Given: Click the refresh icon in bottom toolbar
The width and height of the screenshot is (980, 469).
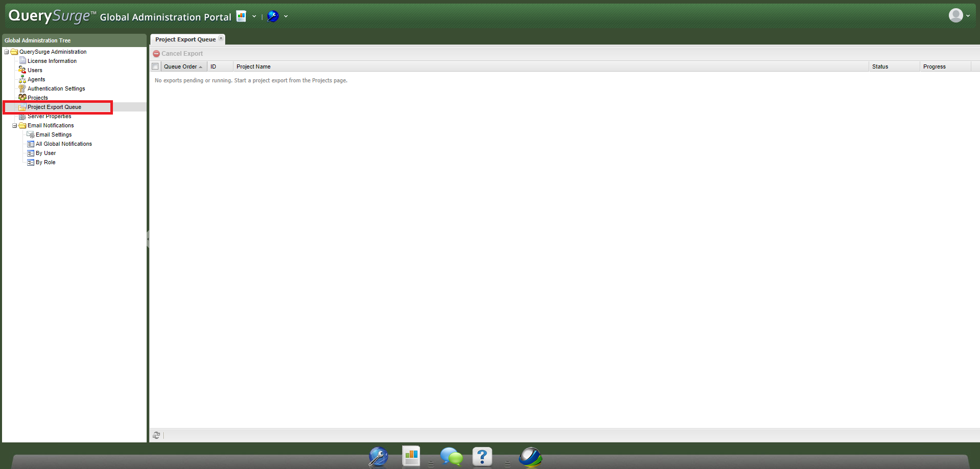Looking at the screenshot, I should (156, 435).
